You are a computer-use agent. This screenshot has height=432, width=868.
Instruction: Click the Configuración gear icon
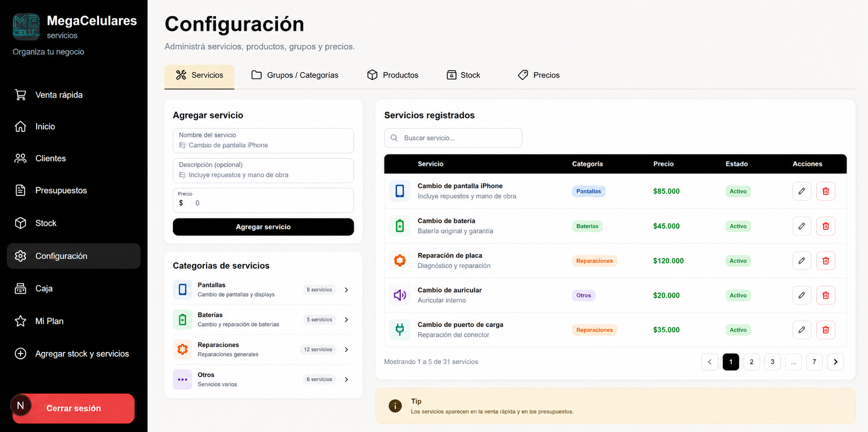(x=21, y=256)
